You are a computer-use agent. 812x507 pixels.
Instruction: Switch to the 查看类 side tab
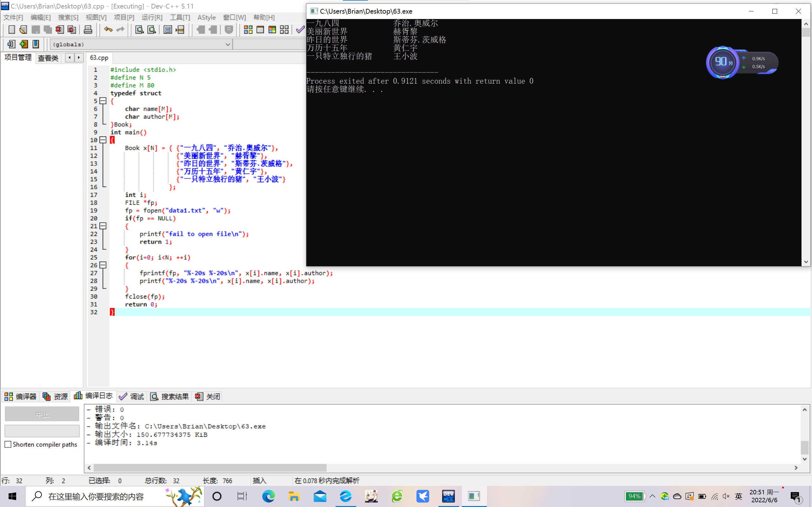(x=48, y=58)
